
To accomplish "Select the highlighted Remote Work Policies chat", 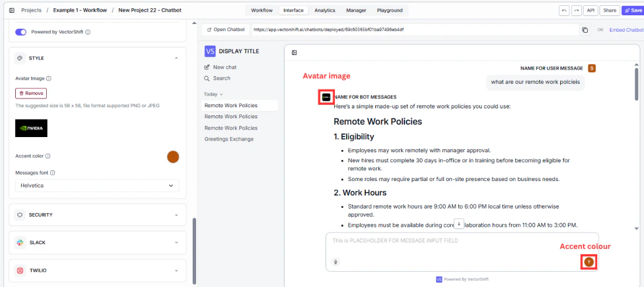I will click(x=241, y=105).
